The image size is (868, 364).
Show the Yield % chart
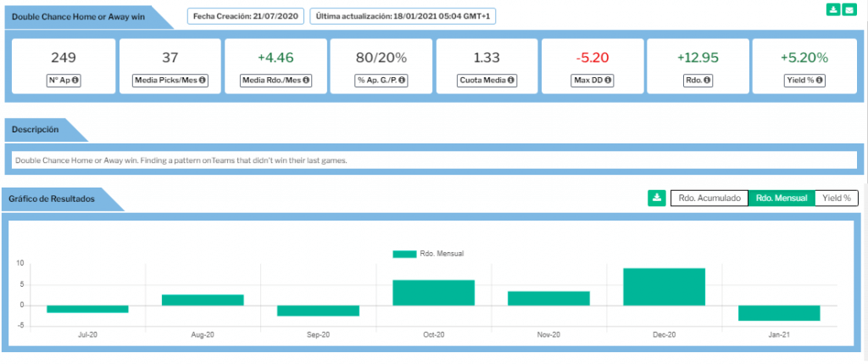click(x=836, y=198)
